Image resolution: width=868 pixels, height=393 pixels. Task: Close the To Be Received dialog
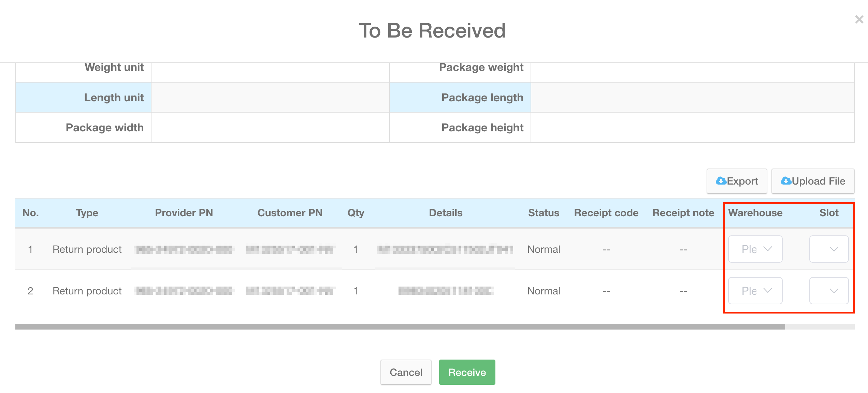point(859,19)
